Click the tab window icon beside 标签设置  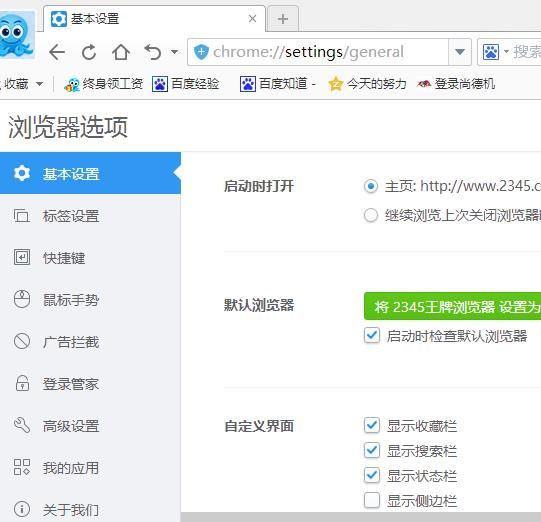[22, 216]
